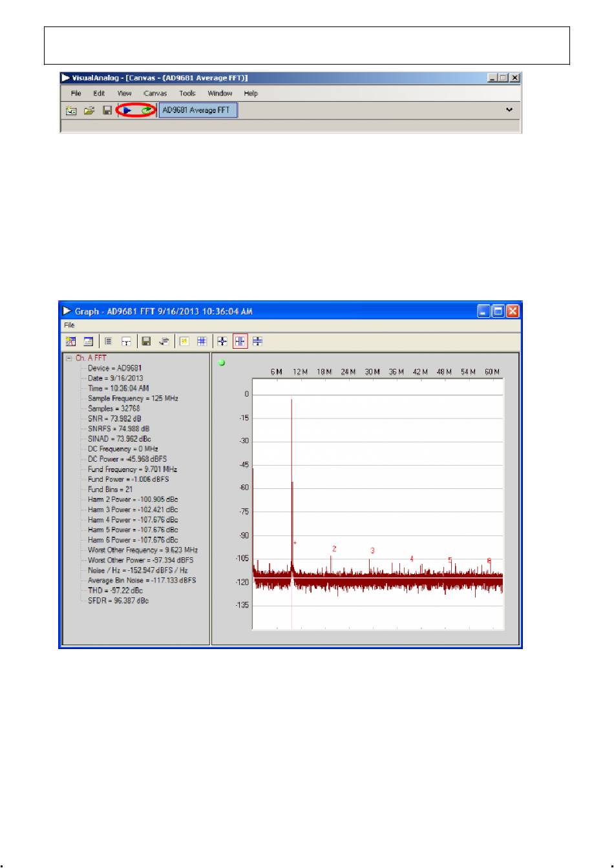Click the print icon in Graph toolbar
614x868 pixels.
(x=164, y=341)
